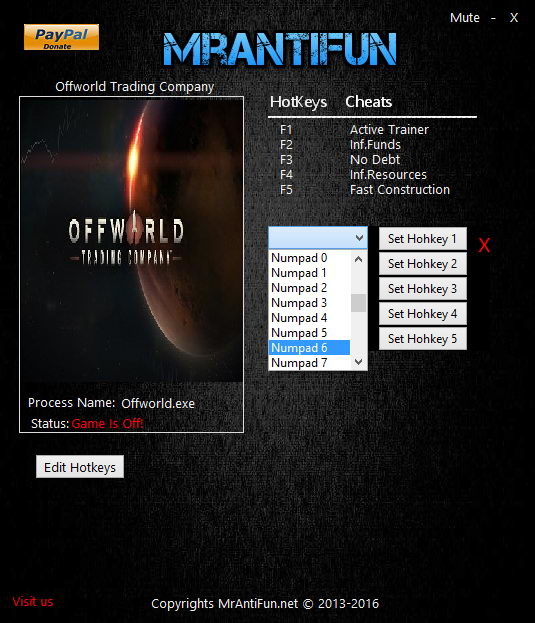This screenshot has height=623, width=535.
Task: Click the MrAntiFun logo
Action: (280, 48)
